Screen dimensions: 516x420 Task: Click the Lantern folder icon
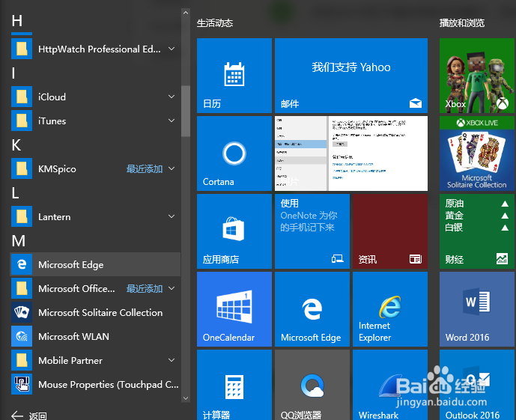tap(22, 216)
